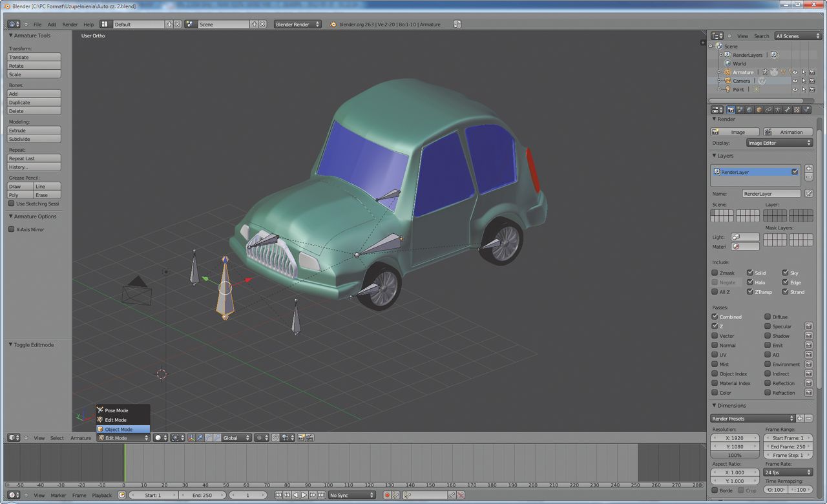Render the Animation button

coord(788,132)
